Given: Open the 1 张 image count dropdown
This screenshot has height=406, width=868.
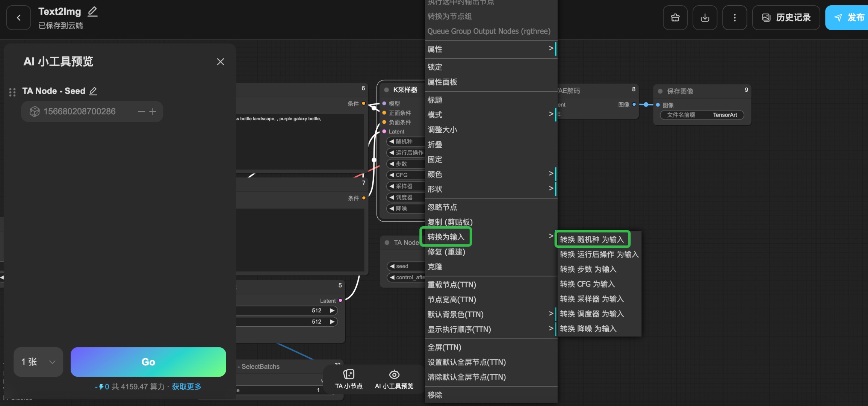Looking at the screenshot, I should [x=38, y=362].
